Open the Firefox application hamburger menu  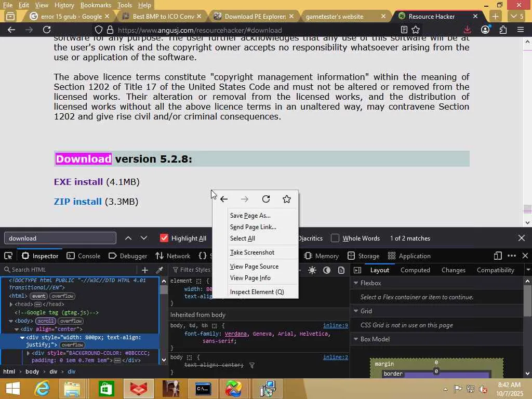521,30
